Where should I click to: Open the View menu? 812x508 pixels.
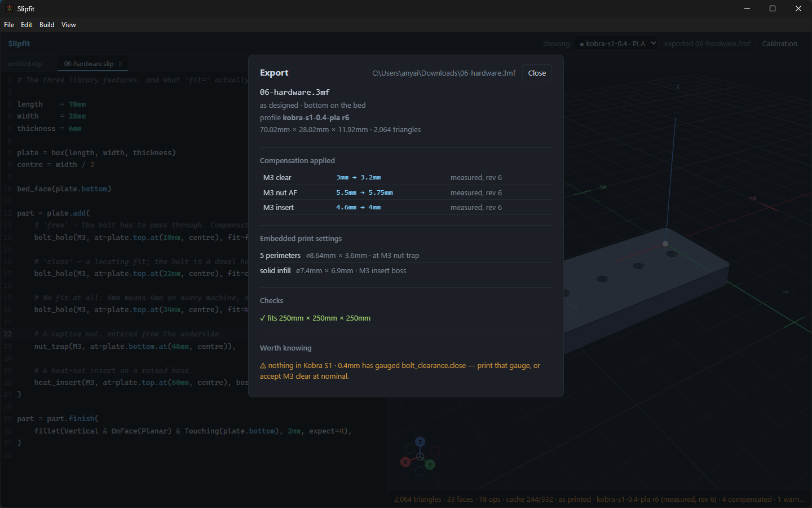[x=69, y=25]
